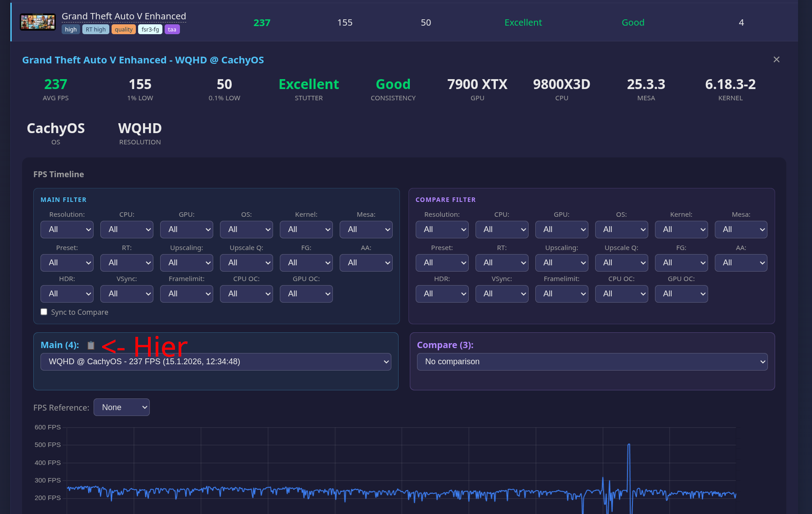Open the Resolution dropdown in Main Filter
The height and width of the screenshot is (514, 812).
tap(67, 229)
